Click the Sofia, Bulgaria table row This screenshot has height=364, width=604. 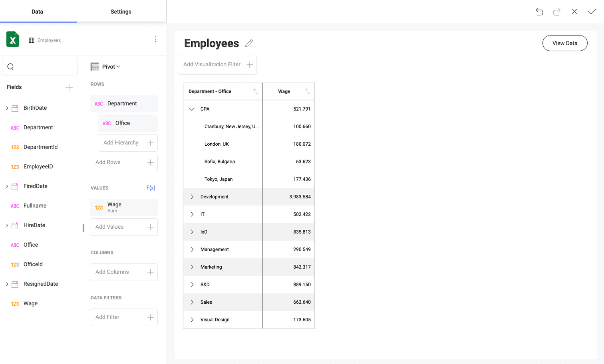(249, 162)
